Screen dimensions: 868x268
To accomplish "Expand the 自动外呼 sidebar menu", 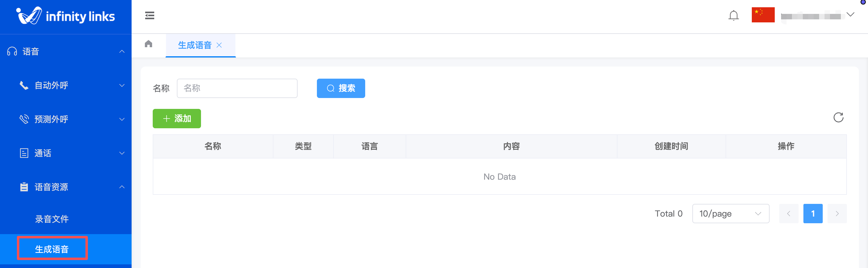I will [x=66, y=85].
